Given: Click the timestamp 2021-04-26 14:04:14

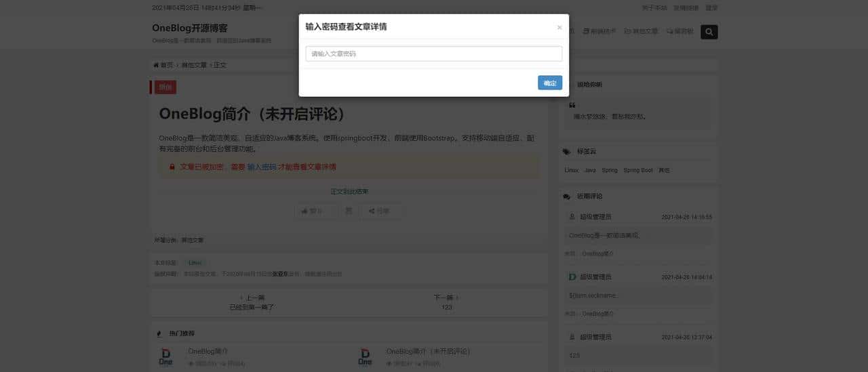Looking at the screenshot, I should click(686, 277).
